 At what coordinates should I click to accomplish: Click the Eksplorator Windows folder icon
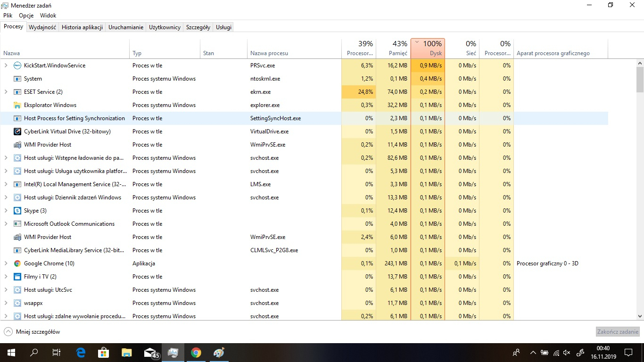coord(17,105)
